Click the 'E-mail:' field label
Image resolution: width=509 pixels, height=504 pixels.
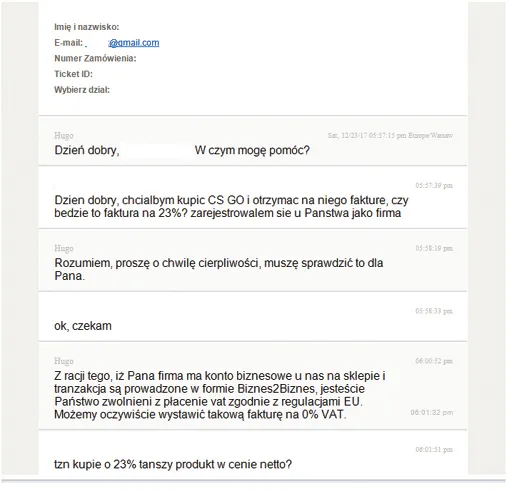point(68,43)
